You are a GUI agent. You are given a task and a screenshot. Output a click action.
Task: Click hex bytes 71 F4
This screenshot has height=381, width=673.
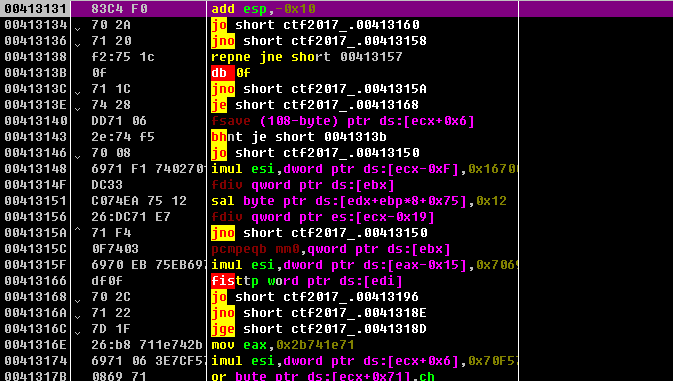coord(111,233)
